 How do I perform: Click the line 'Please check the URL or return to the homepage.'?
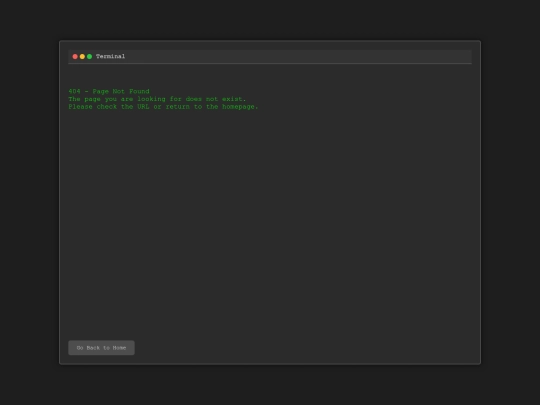pos(163,106)
